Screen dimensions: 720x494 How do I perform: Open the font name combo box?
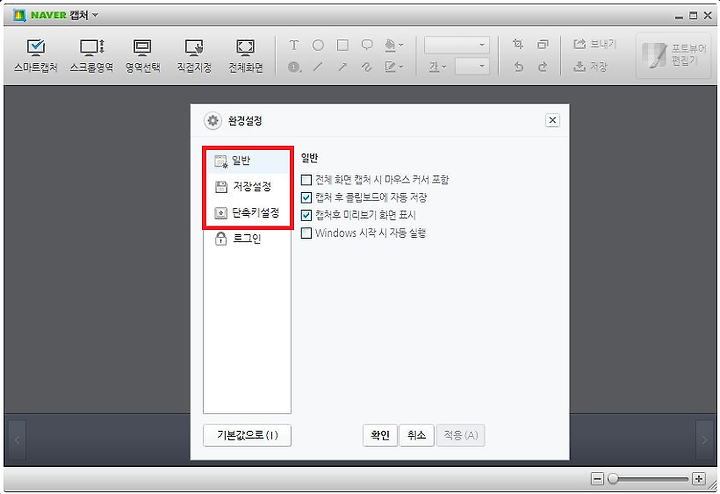457,45
